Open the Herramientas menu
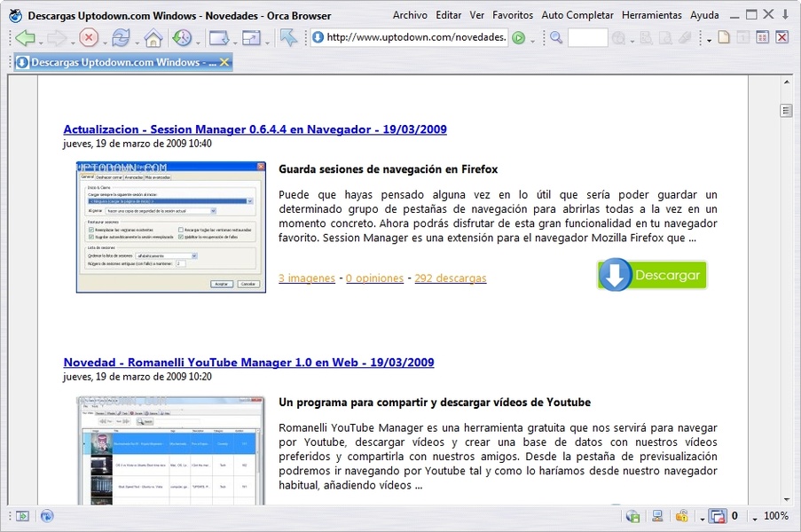The image size is (801, 532). [x=651, y=15]
